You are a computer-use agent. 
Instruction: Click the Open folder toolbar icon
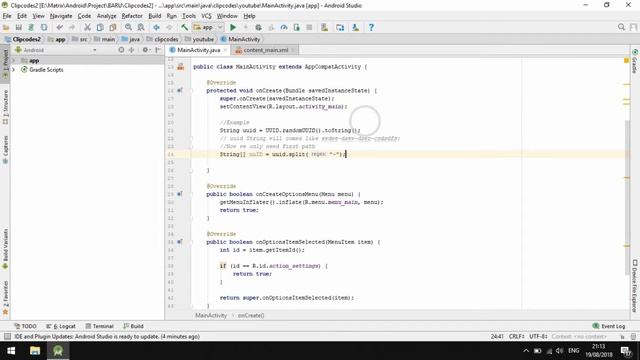point(6,27)
